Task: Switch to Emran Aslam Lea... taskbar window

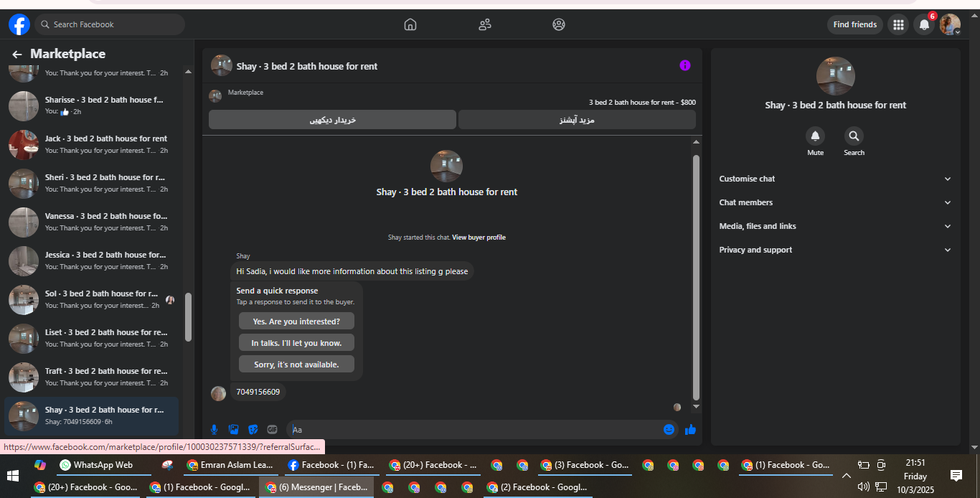Action: point(230,465)
